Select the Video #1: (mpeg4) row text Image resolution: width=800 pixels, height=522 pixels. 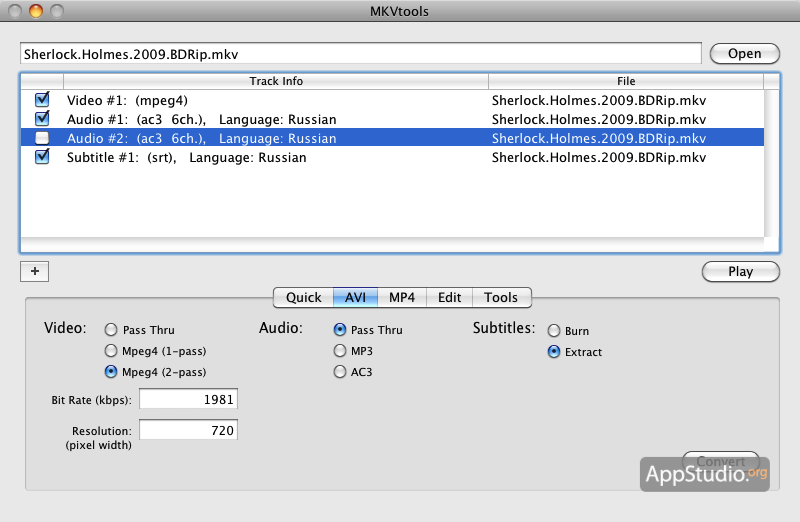(127, 101)
